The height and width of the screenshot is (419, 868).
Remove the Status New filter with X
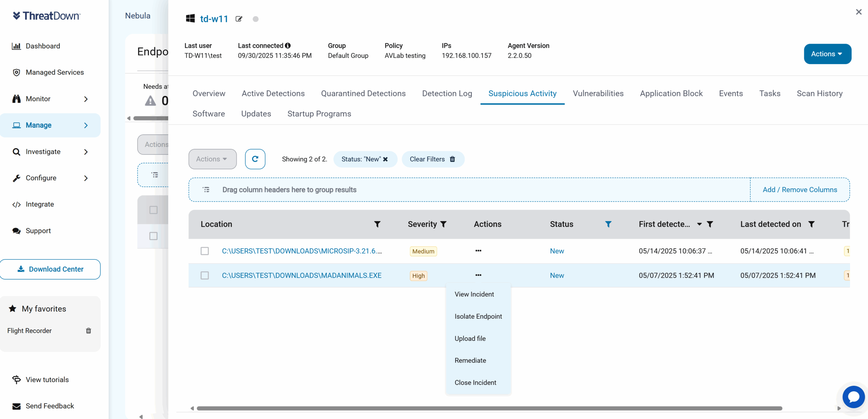(x=386, y=159)
